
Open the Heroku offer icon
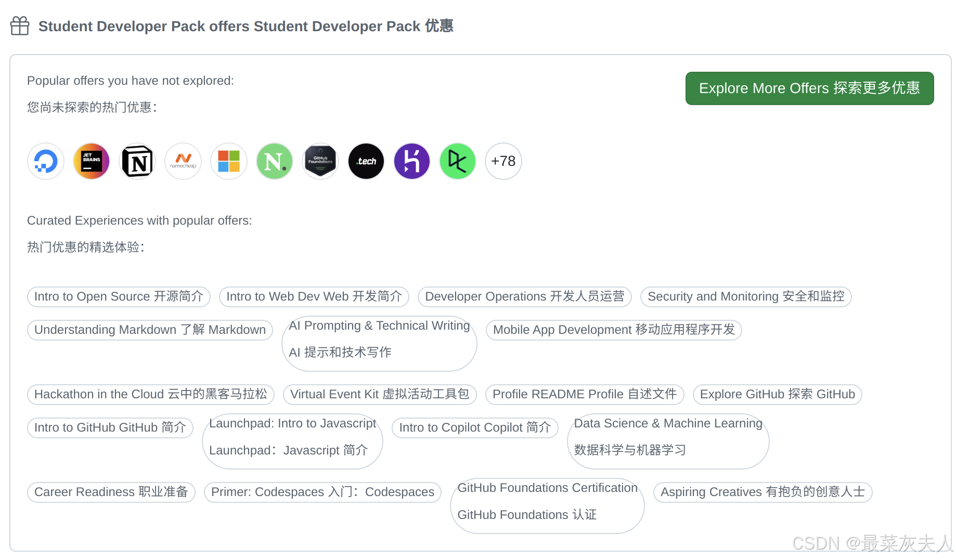tap(412, 161)
